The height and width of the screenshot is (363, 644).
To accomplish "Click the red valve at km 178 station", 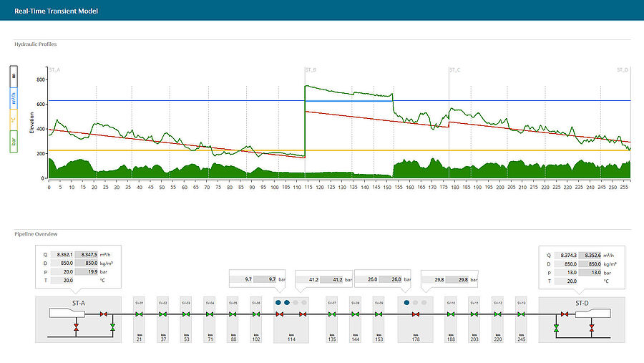I will 416,314.
